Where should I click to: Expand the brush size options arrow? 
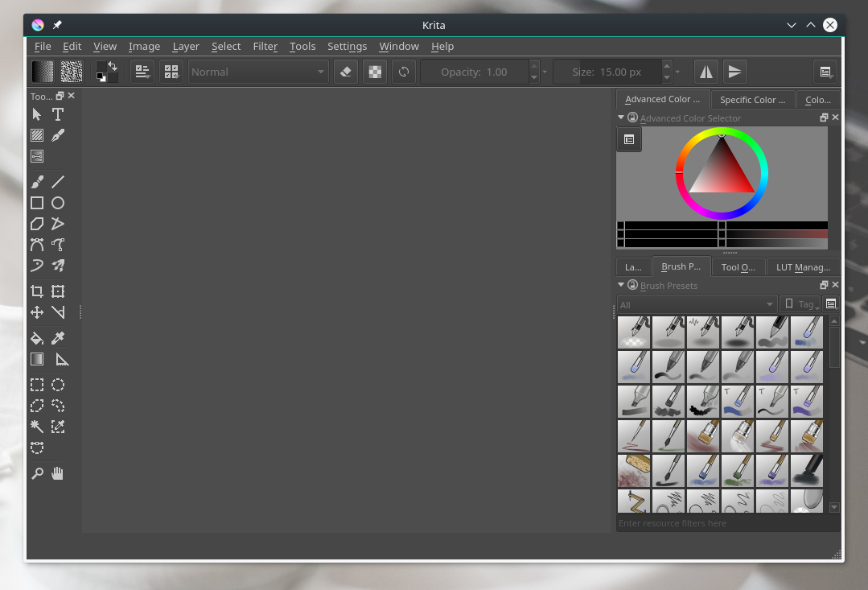tap(677, 72)
